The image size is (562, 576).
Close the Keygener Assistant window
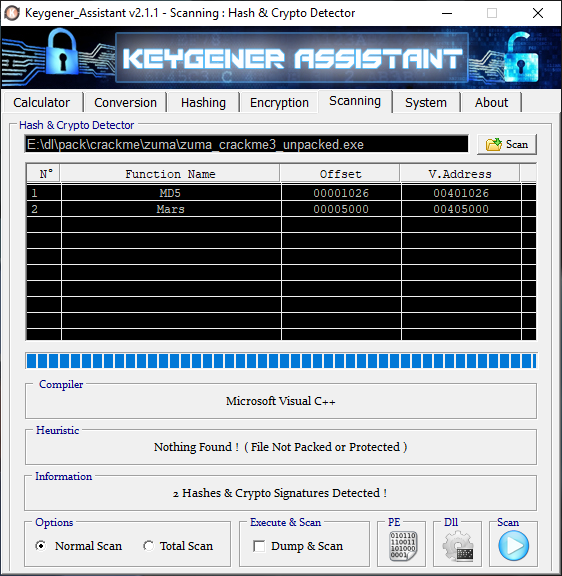[538, 13]
